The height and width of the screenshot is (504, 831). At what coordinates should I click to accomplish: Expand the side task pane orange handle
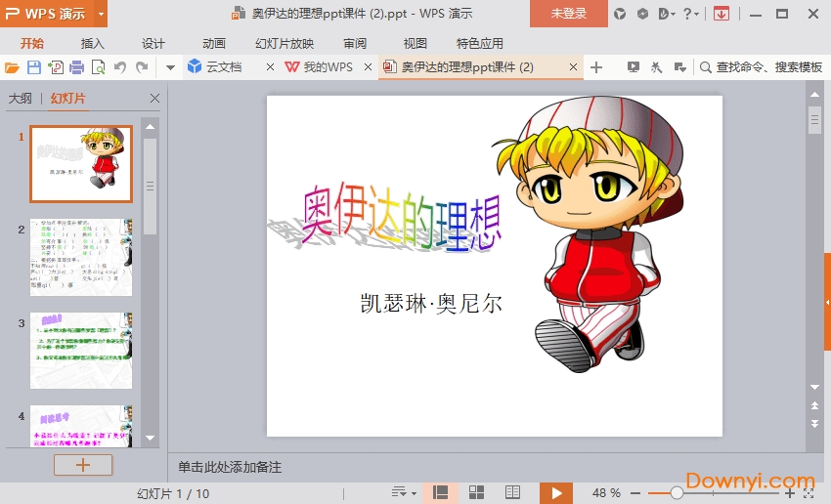coord(827,302)
